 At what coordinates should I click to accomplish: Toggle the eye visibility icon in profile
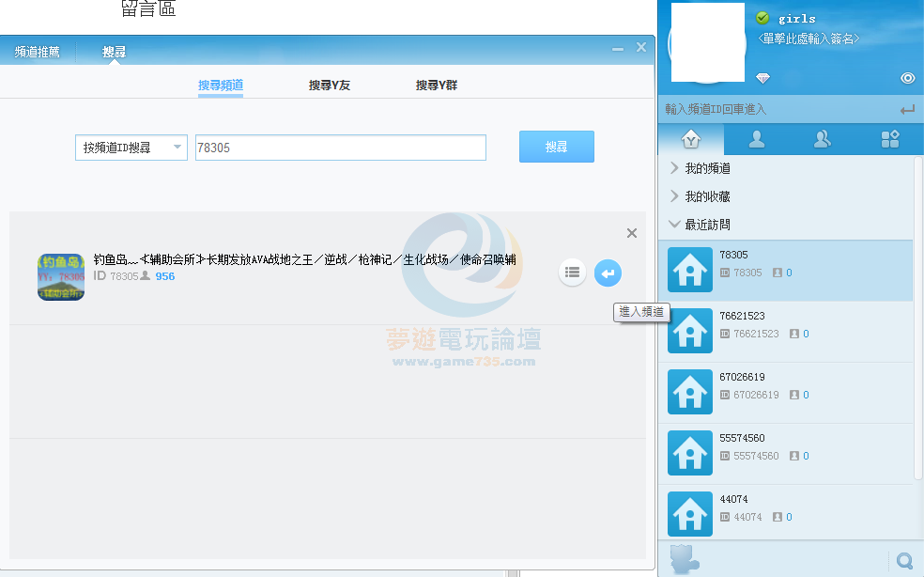(907, 78)
